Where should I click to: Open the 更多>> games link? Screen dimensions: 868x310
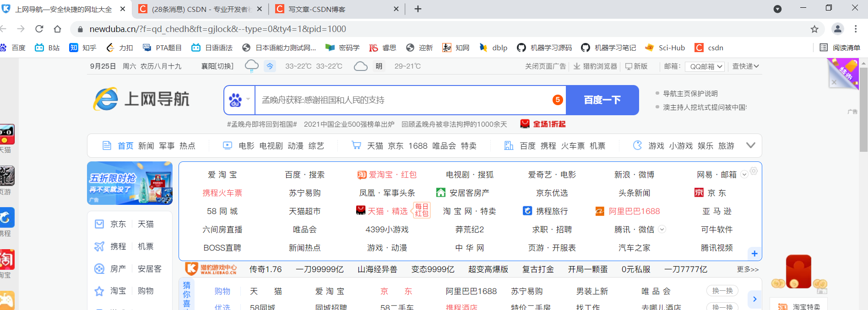pos(748,269)
